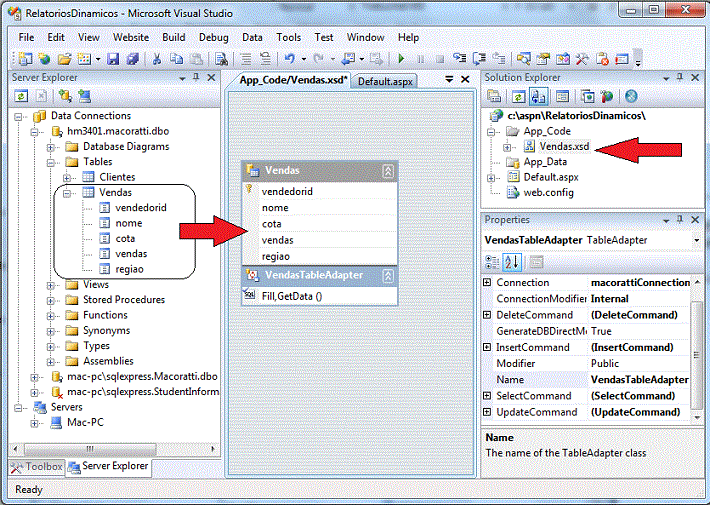The image size is (710, 505).
Task: Sort properties alphabetically in the Properties panel
Action: click(x=512, y=262)
